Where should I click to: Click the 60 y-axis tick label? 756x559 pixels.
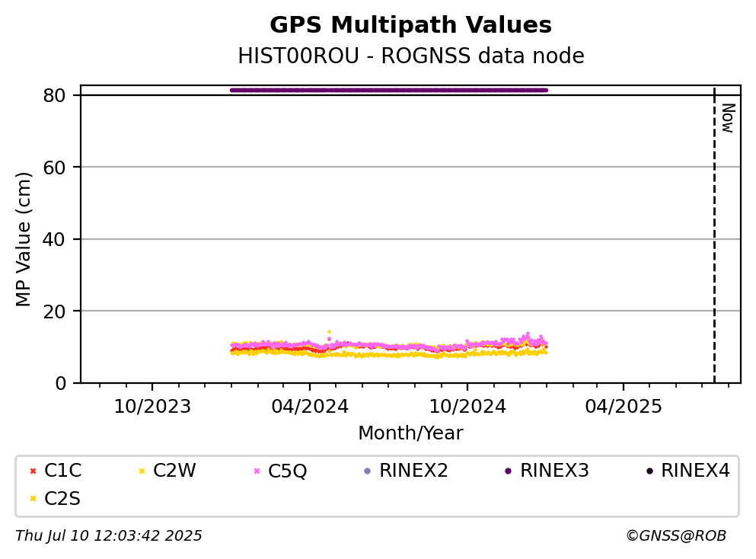coord(55,168)
